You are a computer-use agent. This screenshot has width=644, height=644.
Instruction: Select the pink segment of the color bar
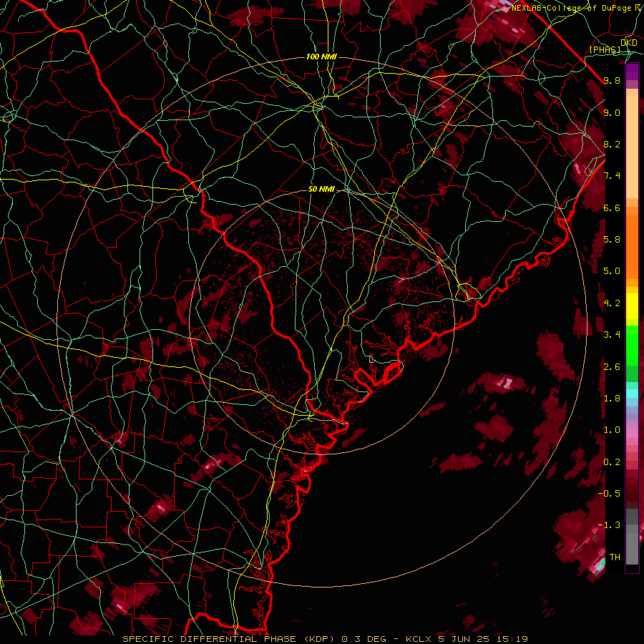pos(632,434)
